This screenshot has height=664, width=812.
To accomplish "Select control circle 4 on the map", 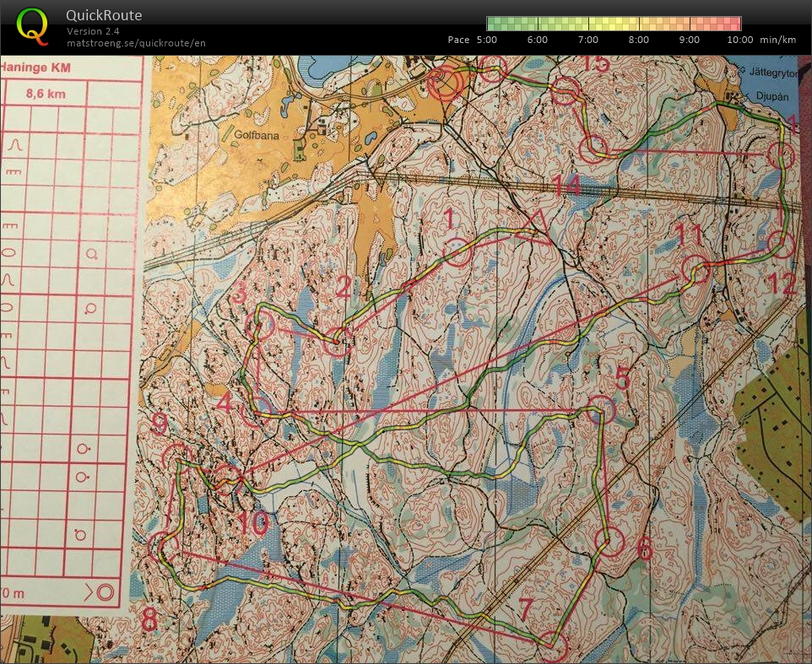I will [257, 412].
